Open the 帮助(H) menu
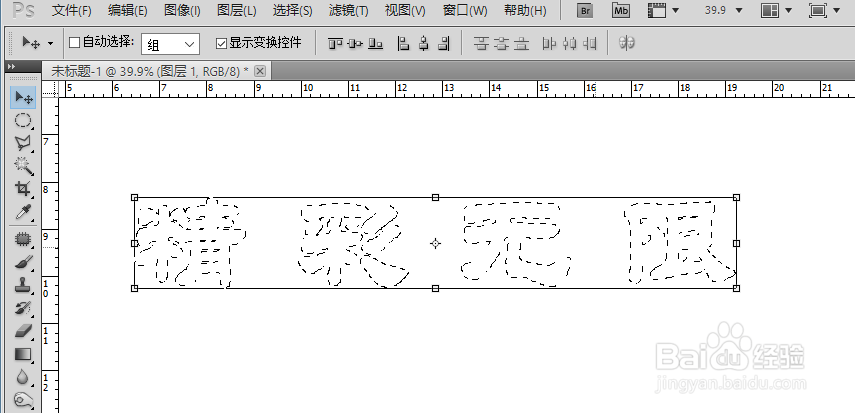The width and height of the screenshot is (855, 413). (x=525, y=10)
